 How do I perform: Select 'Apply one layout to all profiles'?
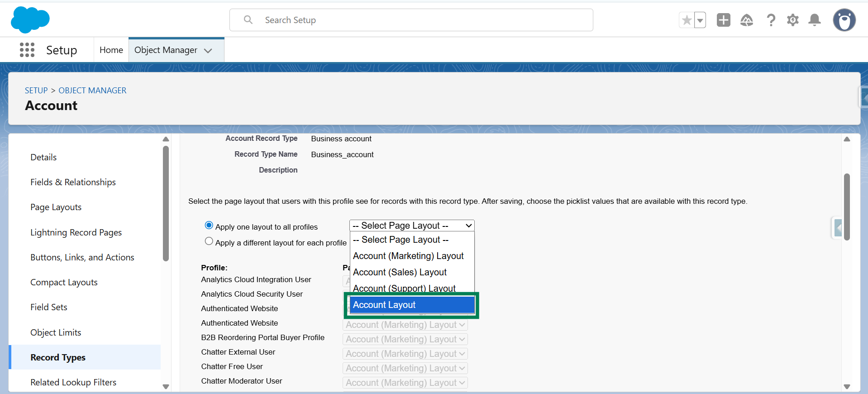(209, 226)
